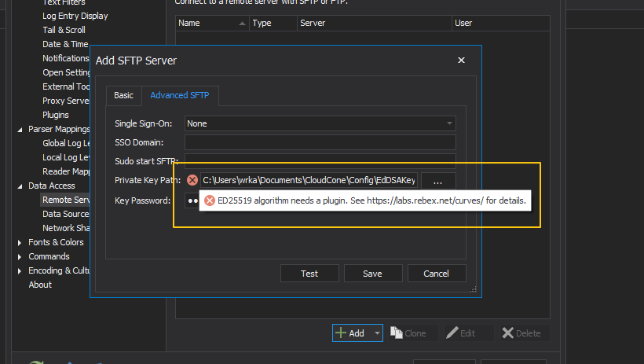Viewport: 644px width, 364px height.
Task: Select Global Log Levels item
Action: (x=66, y=143)
